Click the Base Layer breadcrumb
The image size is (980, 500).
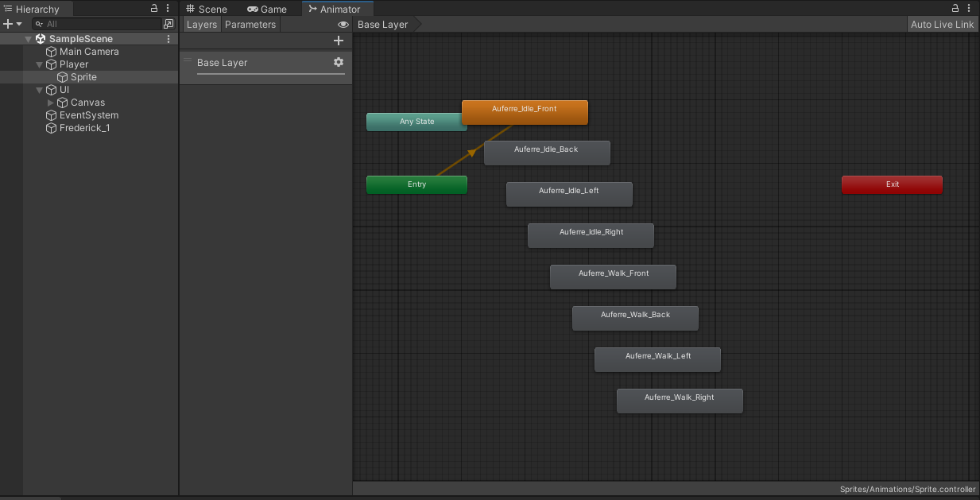click(x=382, y=25)
